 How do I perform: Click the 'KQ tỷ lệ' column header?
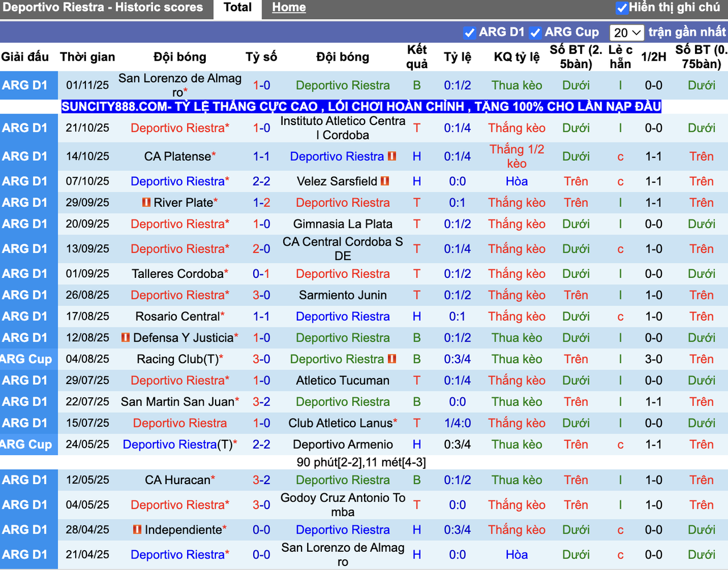coord(517,57)
